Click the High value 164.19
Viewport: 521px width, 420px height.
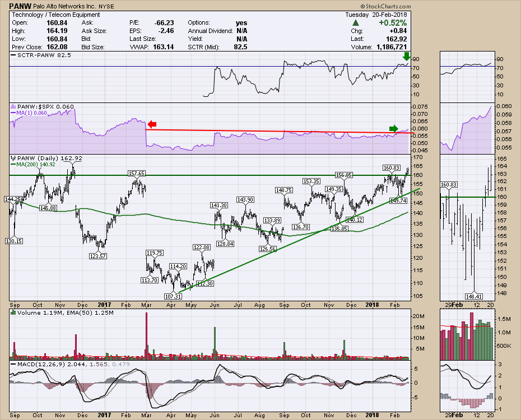coord(57,31)
